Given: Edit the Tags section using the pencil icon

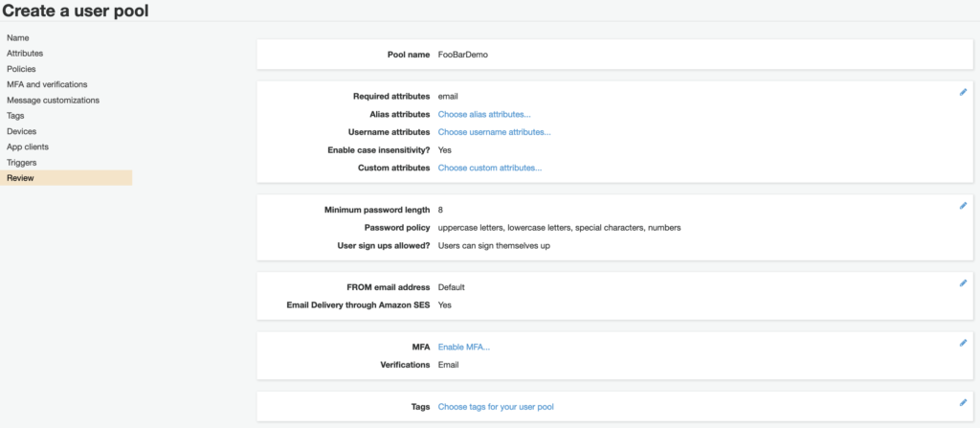Looking at the screenshot, I should (963, 402).
